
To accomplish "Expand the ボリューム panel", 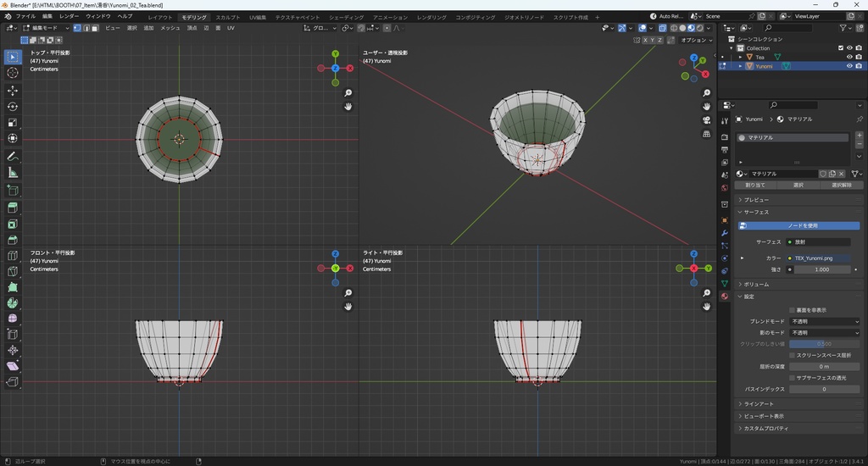I will click(756, 285).
